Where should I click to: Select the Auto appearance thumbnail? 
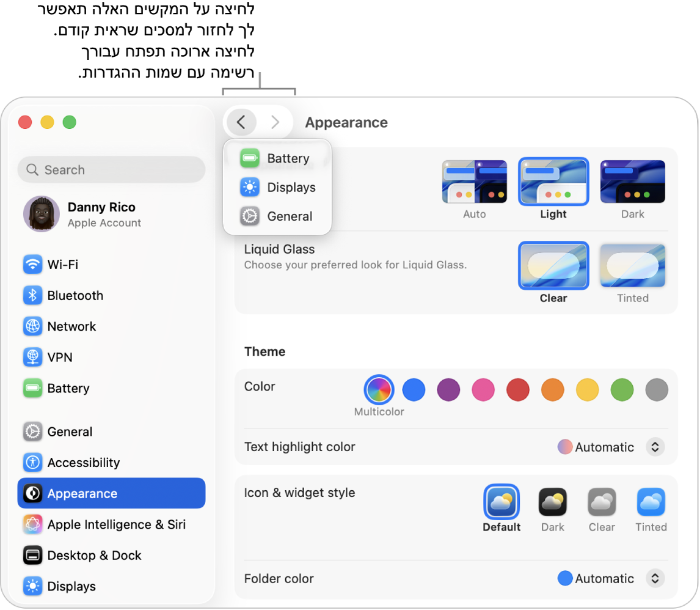[474, 182]
